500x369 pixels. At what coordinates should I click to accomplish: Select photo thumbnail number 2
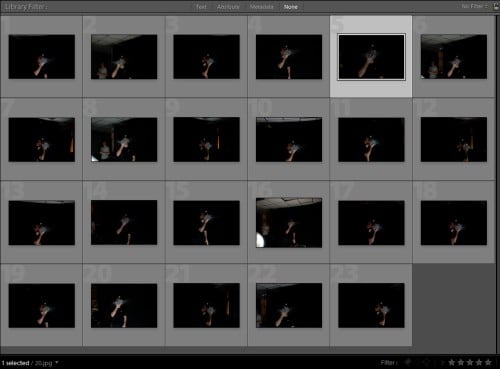(124, 57)
